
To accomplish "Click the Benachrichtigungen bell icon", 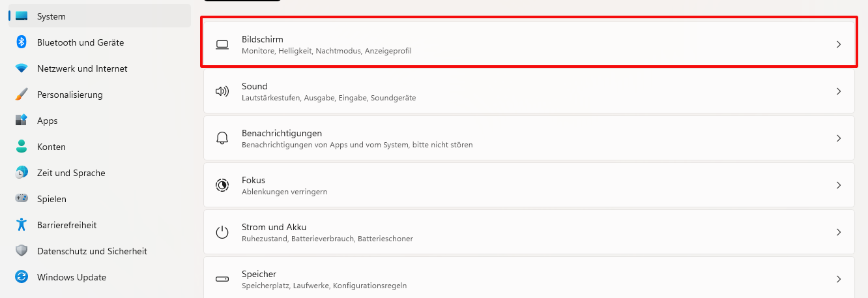I will pos(222,138).
